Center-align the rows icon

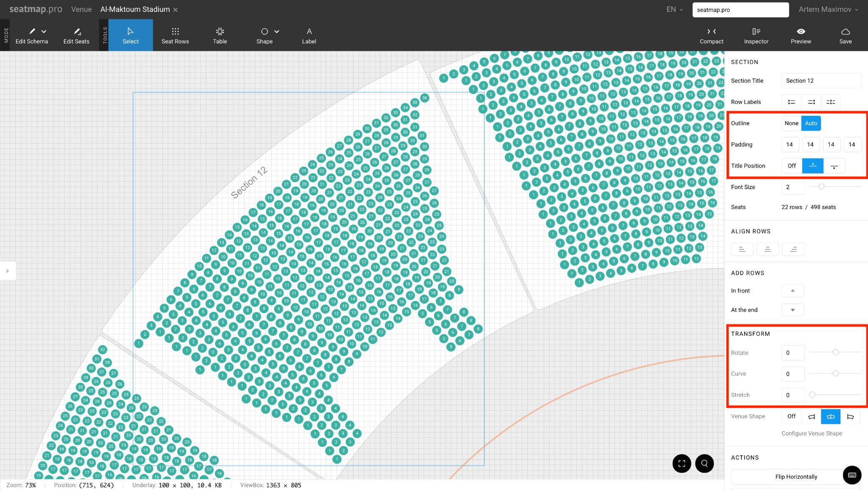(768, 249)
